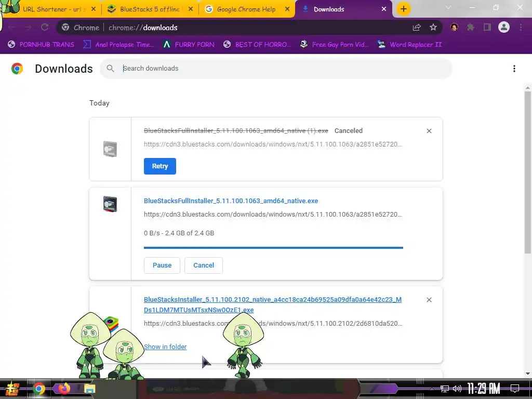This screenshot has width=532, height=399.
Task: Click the download progress bar
Action: click(x=273, y=248)
